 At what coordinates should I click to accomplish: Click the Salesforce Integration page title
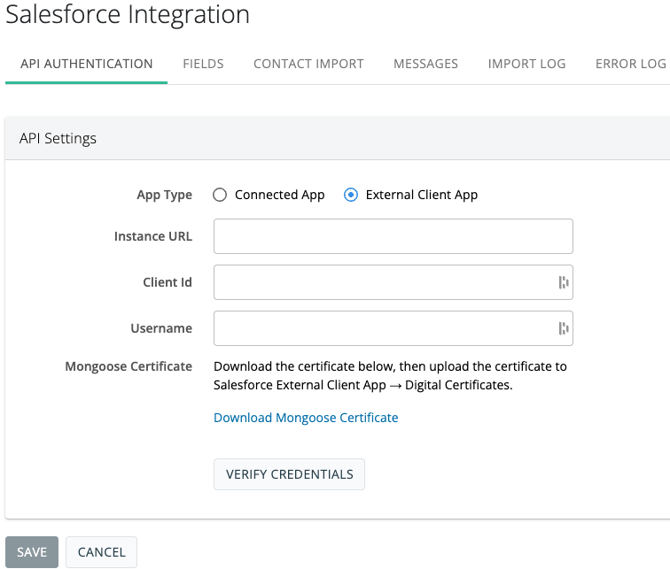coord(127,14)
